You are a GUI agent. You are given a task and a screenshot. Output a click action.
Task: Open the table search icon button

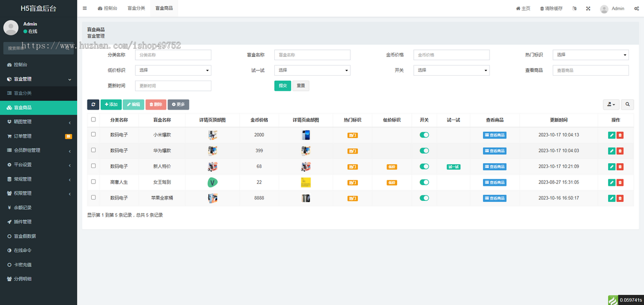[x=627, y=105]
